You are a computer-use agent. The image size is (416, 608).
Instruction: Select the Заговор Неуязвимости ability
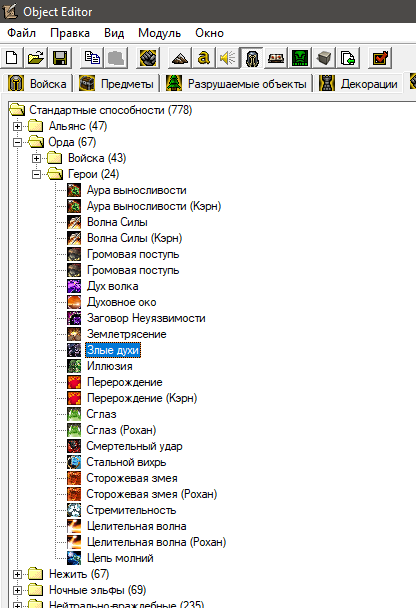click(146, 318)
